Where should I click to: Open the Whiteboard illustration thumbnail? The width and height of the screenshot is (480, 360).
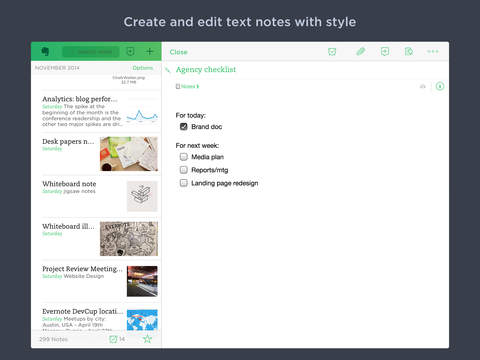(129, 239)
